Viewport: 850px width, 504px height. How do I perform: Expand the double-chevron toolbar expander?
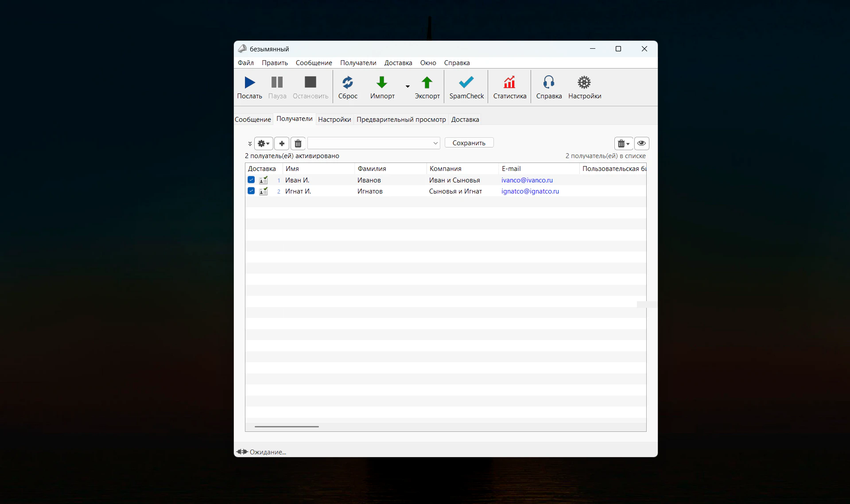250,143
